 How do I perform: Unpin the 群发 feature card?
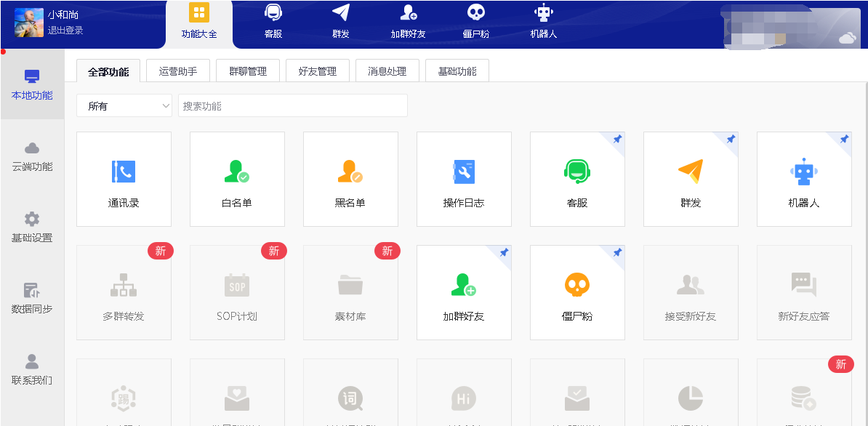pyautogui.click(x=731, y=140)
